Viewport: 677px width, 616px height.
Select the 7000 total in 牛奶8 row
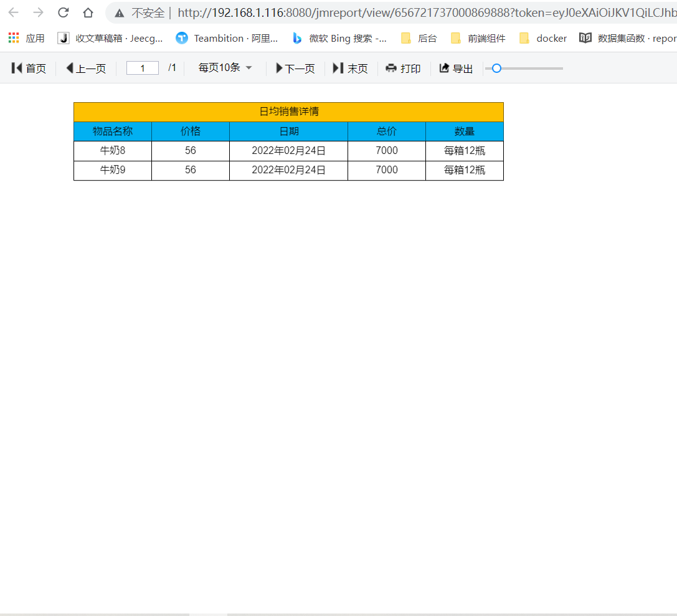tap(386, 151)
